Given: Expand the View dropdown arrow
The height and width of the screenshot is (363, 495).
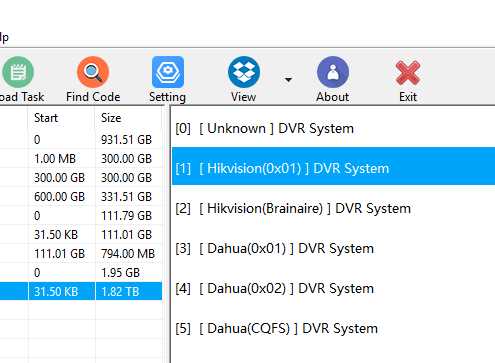Looking at the screenshot, I should 289,80.
